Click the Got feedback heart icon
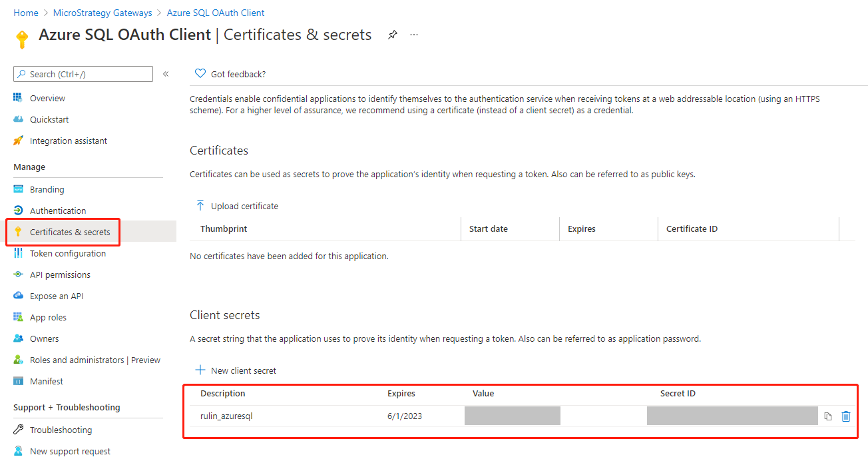The height and width of the screenshot is (469, 868). click(x=200, y=74)
